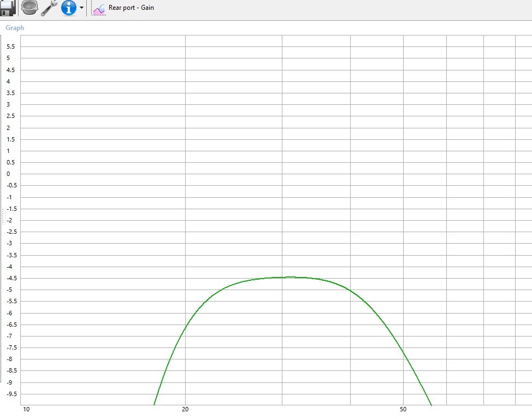
Task: Click the '20' frequency axis label
Action: click(x=185, y=409)
